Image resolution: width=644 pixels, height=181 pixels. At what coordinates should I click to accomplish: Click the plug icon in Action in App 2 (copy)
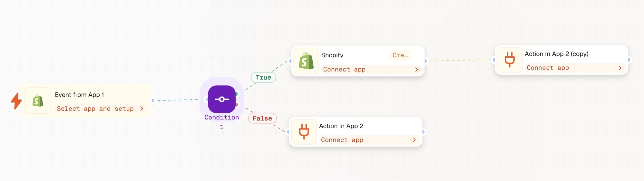(x=510, y=60)
